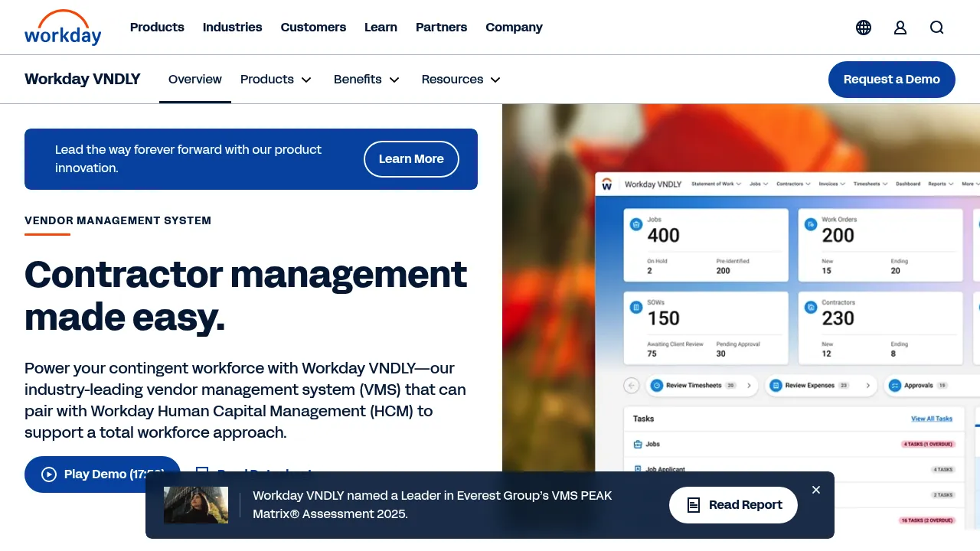Open the Industries menu in top navigation
The width and height of the screenshot is (980, 551).
click(233, 28)
